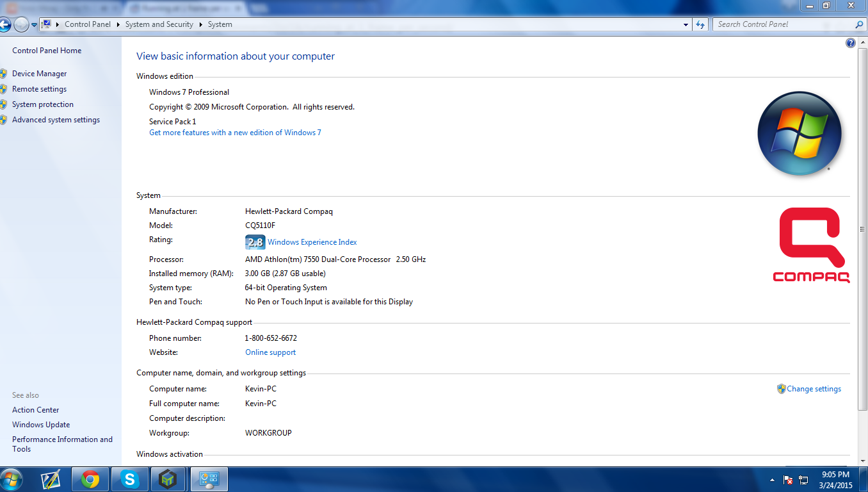The image size is (868, 492).
Task: Navigate to System and Security breadcrumb
Action: [x=159, y=24]
